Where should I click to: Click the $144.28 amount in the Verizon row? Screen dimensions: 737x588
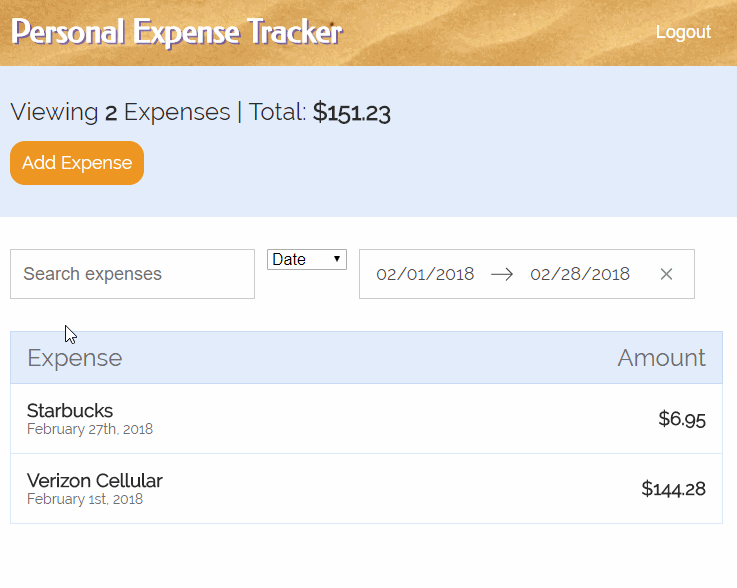tap(673, 489)
